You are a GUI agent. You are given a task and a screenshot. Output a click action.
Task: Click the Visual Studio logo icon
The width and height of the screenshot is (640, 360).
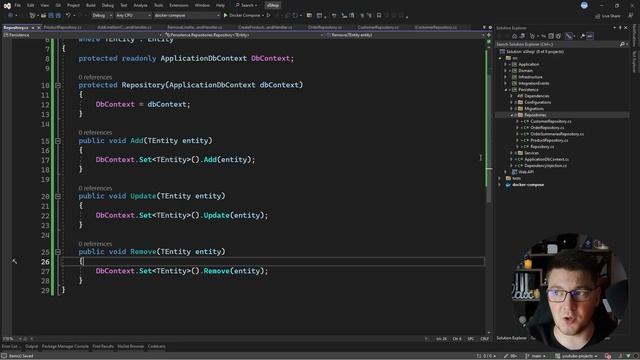[x=7, y=6]
